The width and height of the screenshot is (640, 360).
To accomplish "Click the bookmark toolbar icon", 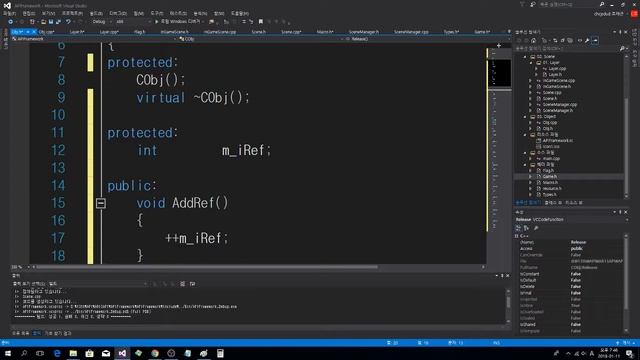I will [261, 22].
